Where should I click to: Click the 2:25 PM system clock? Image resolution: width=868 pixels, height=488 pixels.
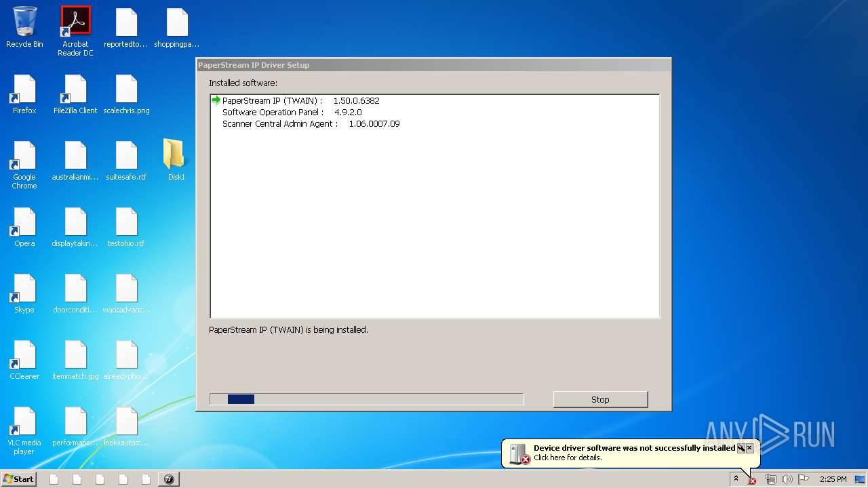point(833,479)
